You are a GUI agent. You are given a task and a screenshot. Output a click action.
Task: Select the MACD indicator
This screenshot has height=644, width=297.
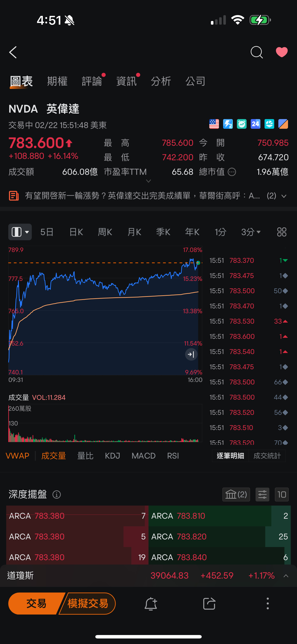pos(143,456)
